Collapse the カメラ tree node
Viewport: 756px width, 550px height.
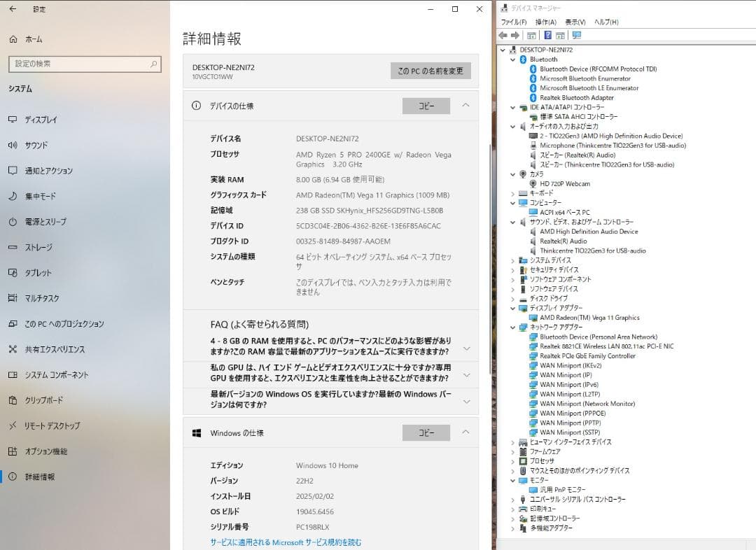click(513, 174)
